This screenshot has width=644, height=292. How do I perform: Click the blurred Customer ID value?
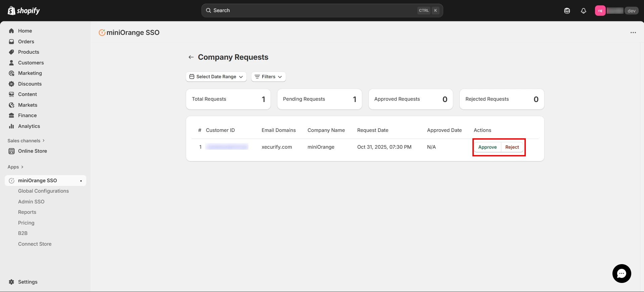(x=227, y=147)
